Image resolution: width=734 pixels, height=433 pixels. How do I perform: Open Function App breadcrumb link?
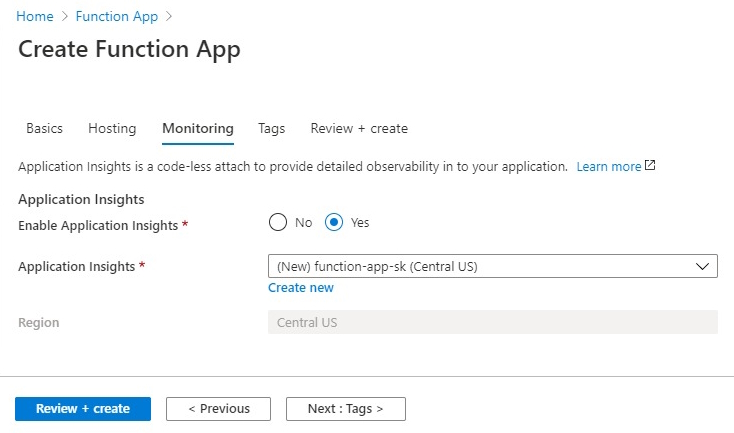[117, 16]
